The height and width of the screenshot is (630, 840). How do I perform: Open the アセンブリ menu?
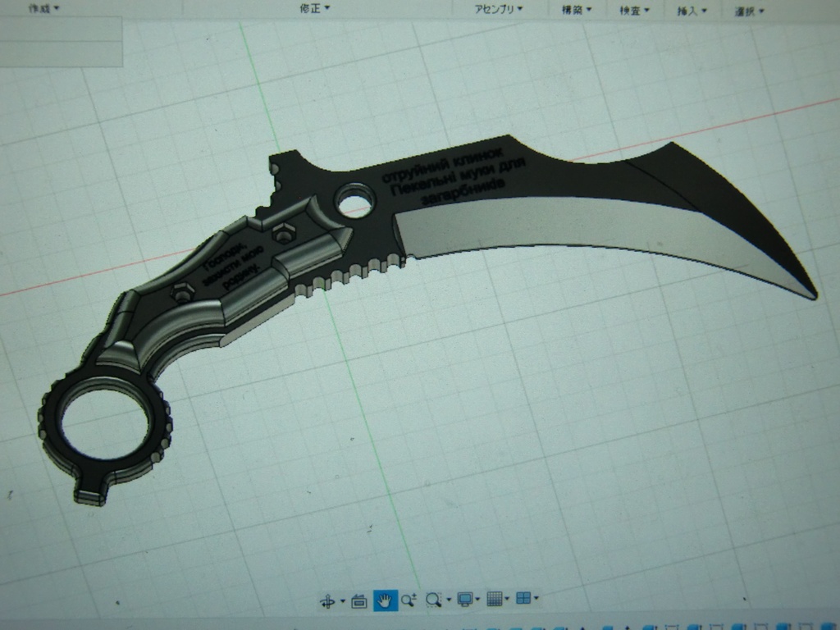point(498,9)
